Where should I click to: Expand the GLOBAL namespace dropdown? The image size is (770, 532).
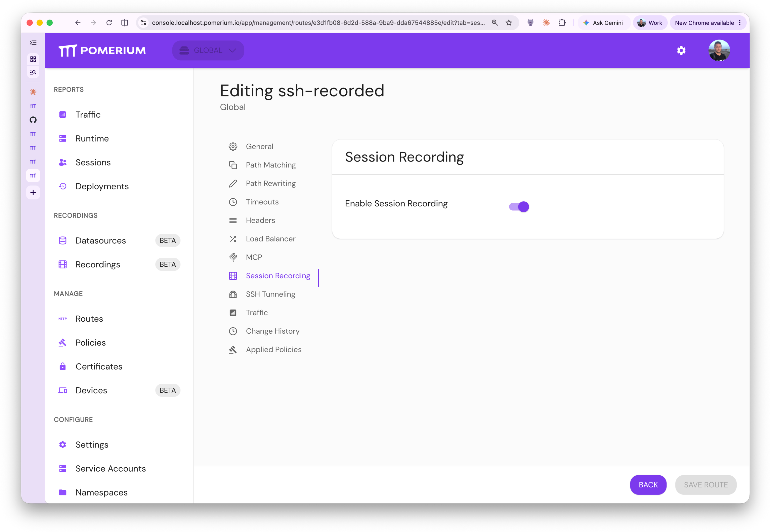pos(208,50)
